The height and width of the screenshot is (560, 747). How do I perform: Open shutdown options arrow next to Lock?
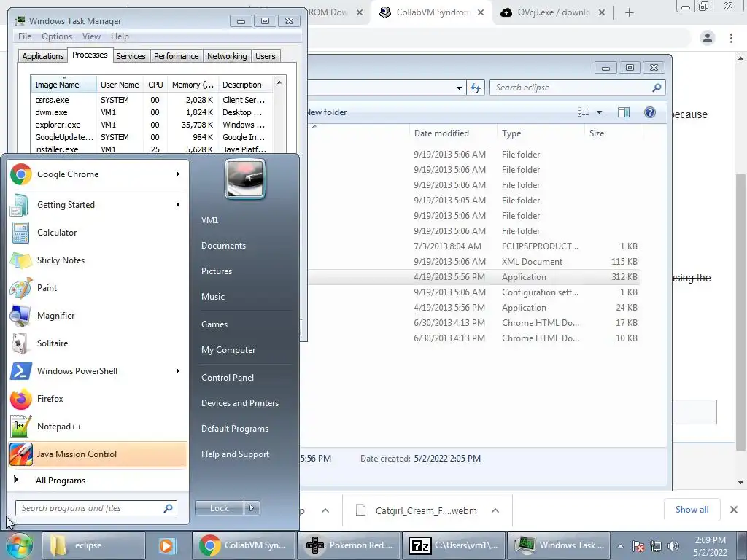click(252, 508)
